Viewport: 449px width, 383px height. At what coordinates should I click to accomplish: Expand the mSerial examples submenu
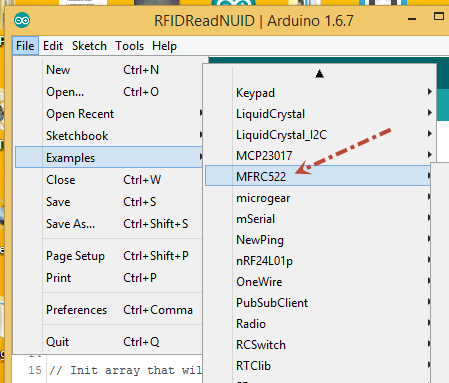318,219
